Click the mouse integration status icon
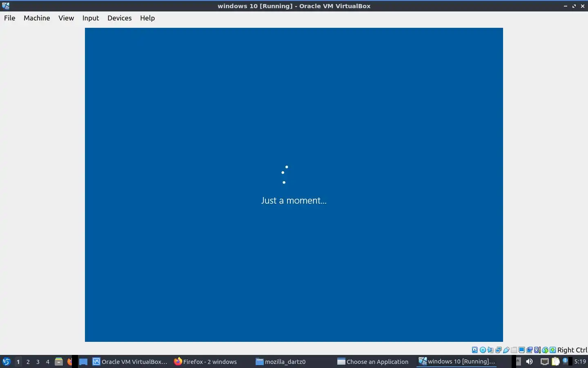 [x=545, y=350]
